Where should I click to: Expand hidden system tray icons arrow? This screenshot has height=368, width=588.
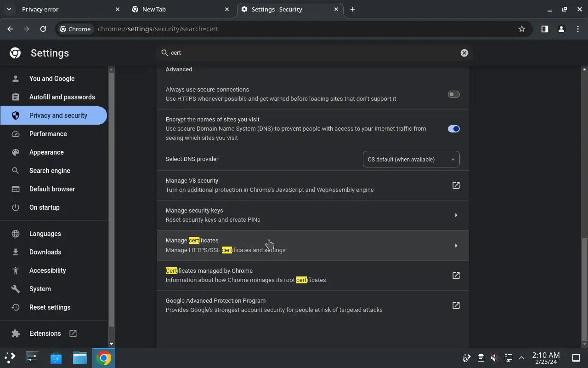point(521,358)
